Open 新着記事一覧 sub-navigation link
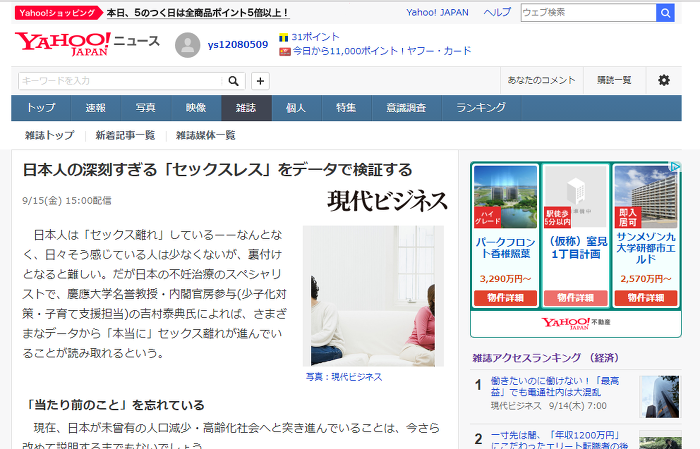Image resolution: width=700 pixels, height=449 pixels. (125, 135)
